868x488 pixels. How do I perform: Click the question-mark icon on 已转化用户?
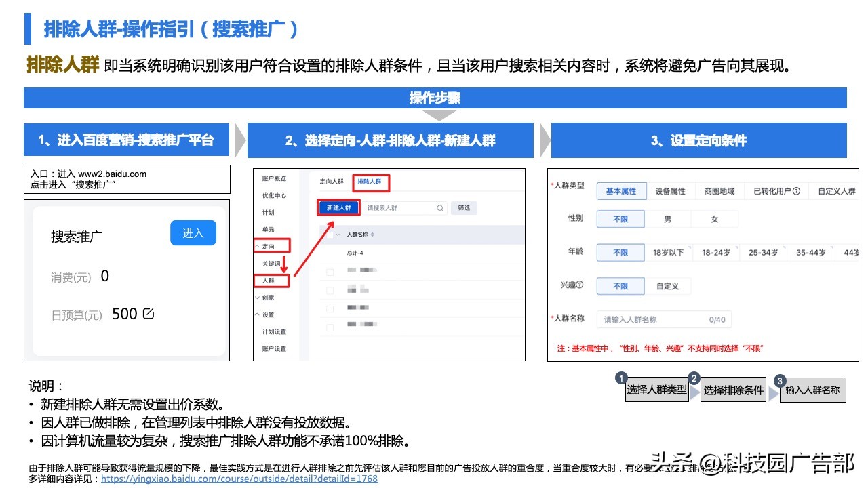coord(796,192)
